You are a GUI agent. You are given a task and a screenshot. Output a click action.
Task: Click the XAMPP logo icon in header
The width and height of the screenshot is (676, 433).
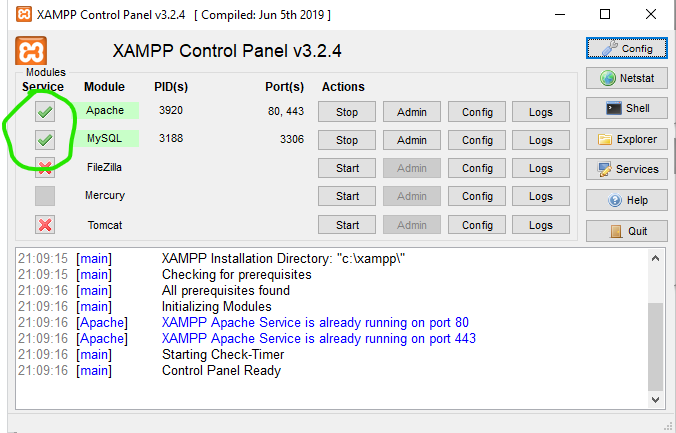(x=31, y=51)
